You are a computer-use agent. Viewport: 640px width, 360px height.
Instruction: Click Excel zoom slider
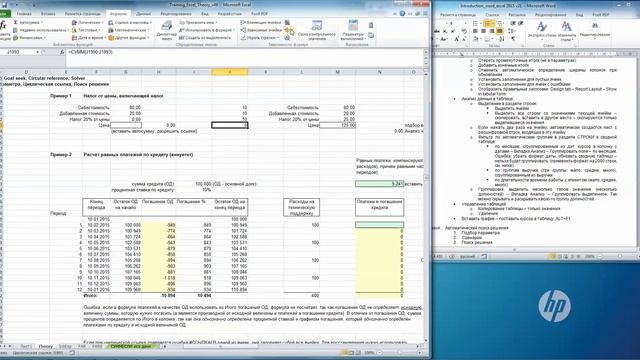[x=399, y=353]
